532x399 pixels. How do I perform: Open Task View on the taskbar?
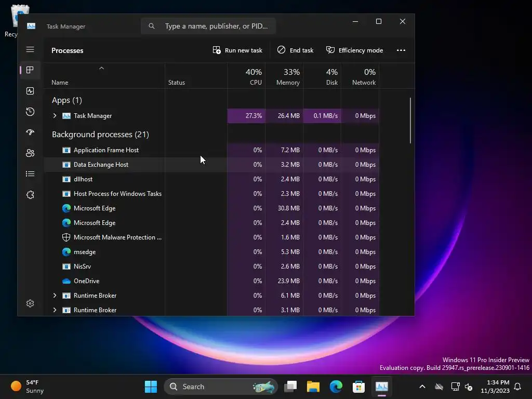(x=290, y=387)
